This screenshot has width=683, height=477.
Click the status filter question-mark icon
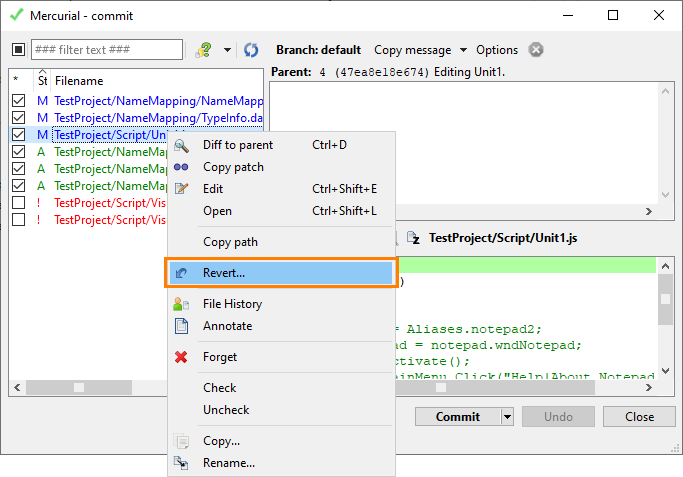[204, 50]
